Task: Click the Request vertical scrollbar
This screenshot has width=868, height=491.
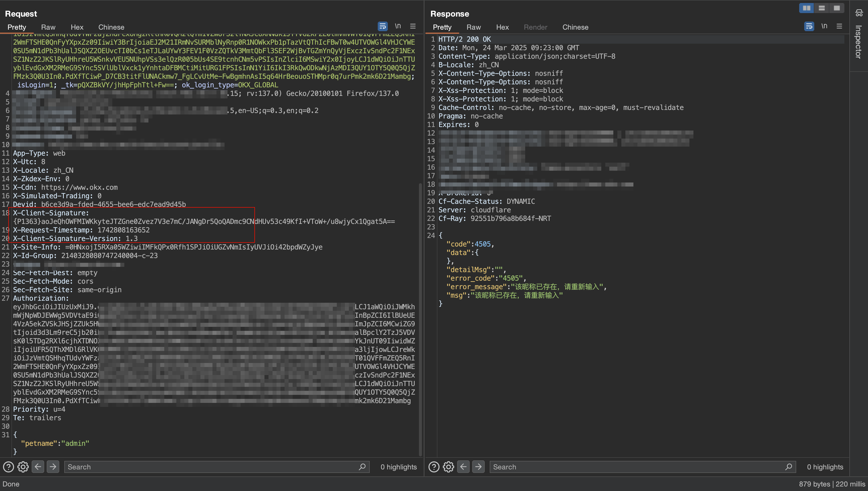Action: click(420, 319)
